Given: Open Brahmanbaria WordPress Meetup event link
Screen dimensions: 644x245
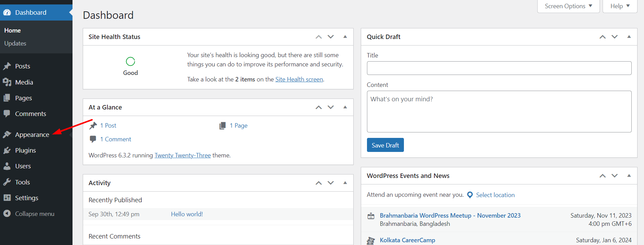Looking at the screenshot, I should [x=450, y=216].
